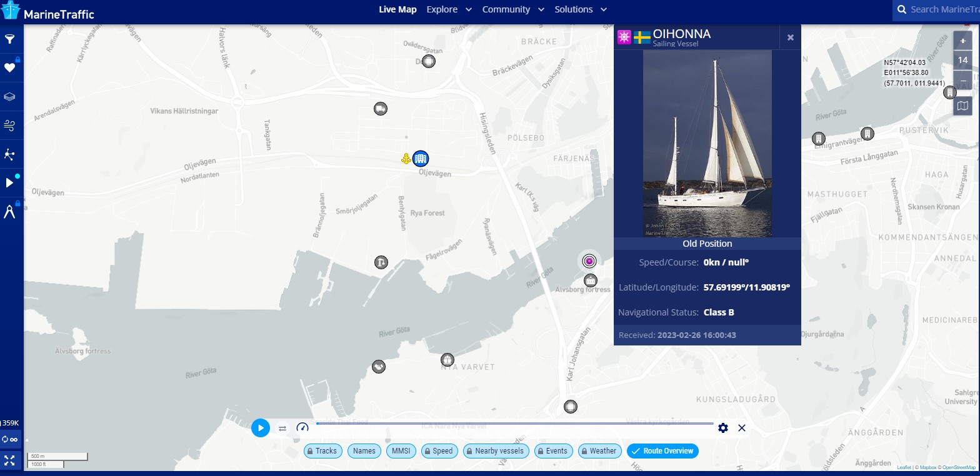
Task: Click the Old Position header in popup
Action: click(707, 244)
